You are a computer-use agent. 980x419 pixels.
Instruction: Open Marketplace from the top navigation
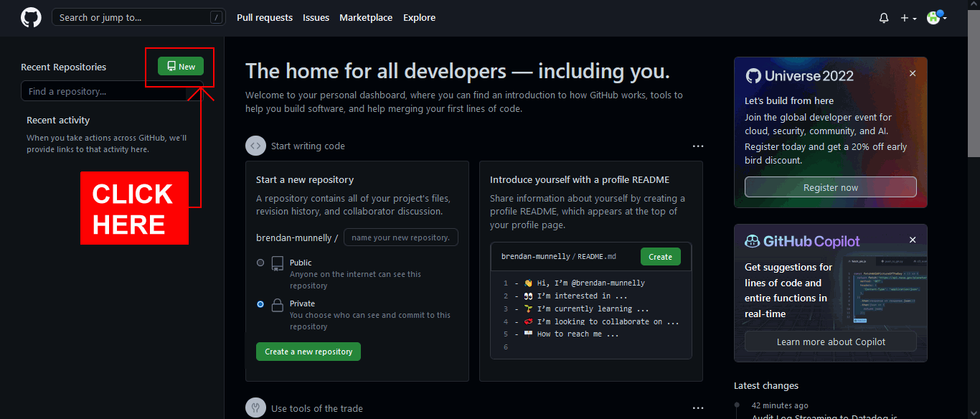tap(366, 17)
